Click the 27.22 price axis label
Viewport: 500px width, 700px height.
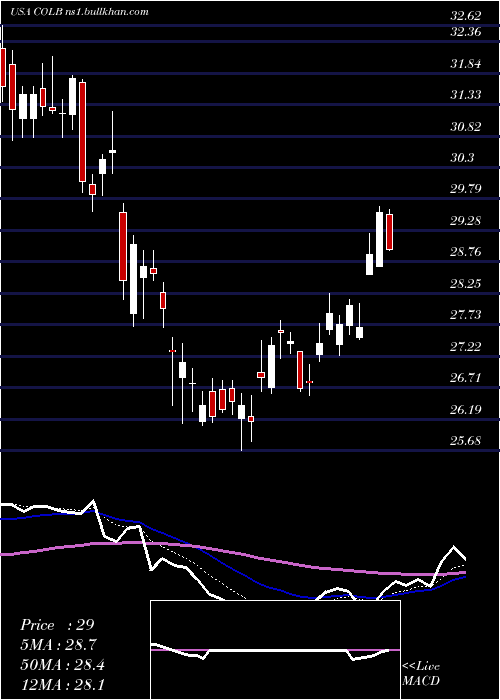coord(466,347)
